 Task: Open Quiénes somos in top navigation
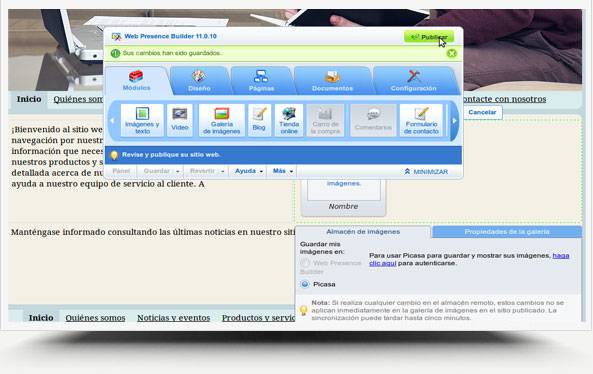coord(78,99)
